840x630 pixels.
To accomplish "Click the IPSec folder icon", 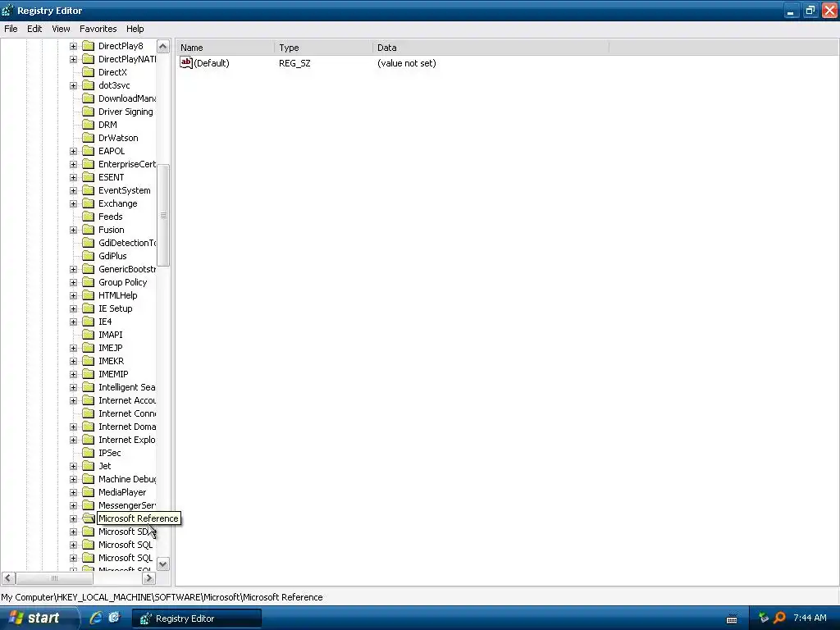I will click(x=89, y=453).
